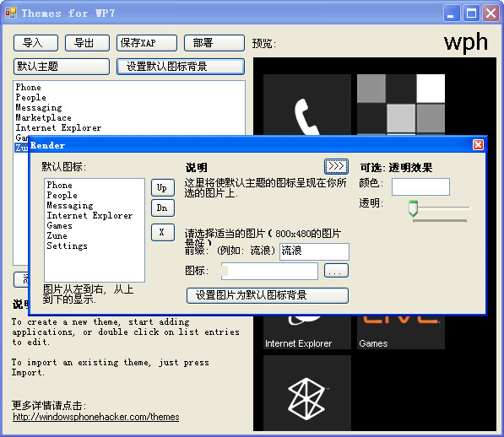Click the 颜色 color box
This screenshot has height=437, width=504.
pos(420,187)
